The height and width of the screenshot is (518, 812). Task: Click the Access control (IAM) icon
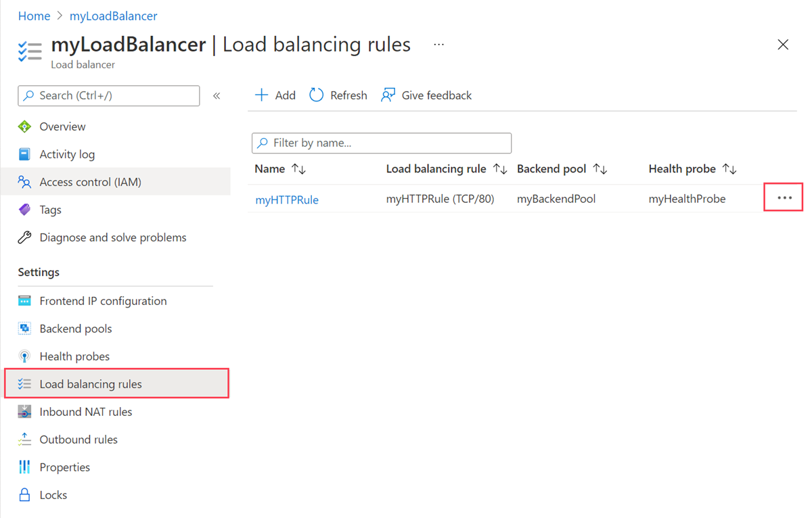point(25,182)
